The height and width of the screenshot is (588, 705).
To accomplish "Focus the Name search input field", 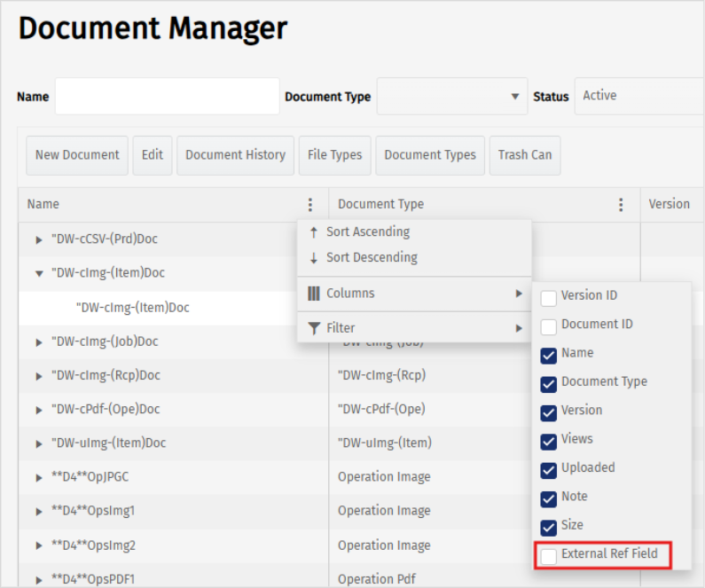I will 168,96.
